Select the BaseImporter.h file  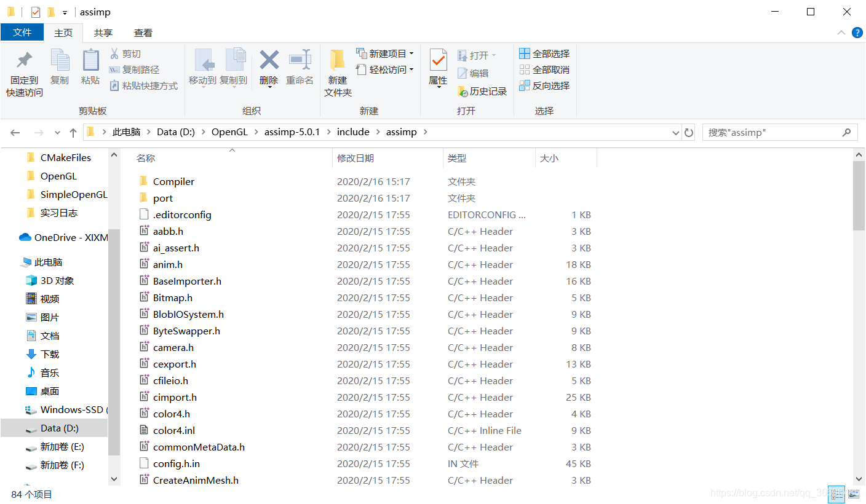187,281
